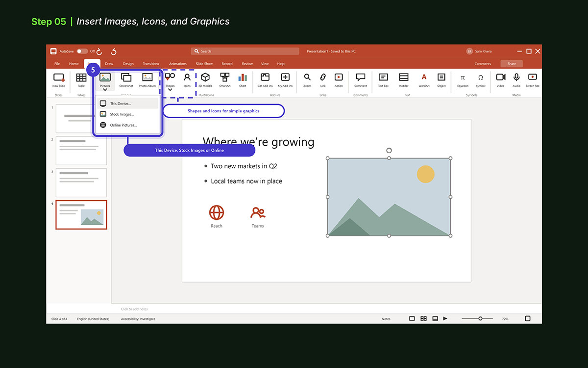Click the fit slide to window icon
This screenshot has width=588, height=368.
click(x=528, y=318)
